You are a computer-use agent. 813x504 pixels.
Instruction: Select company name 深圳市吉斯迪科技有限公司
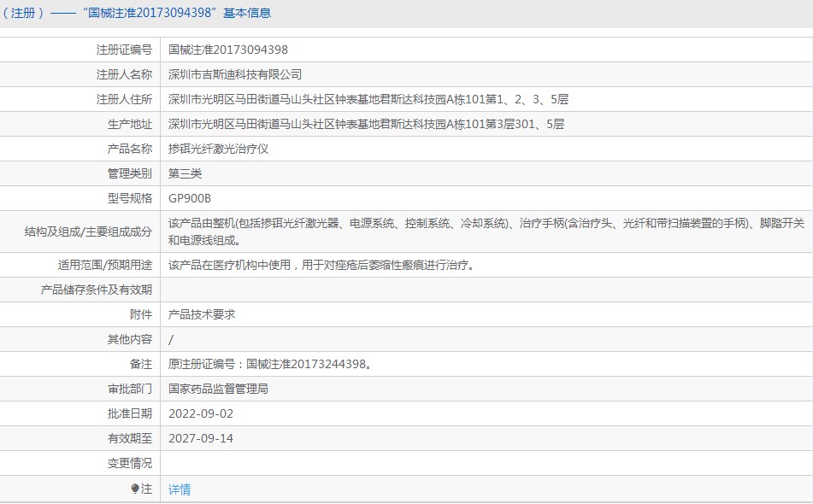[235, 74]
